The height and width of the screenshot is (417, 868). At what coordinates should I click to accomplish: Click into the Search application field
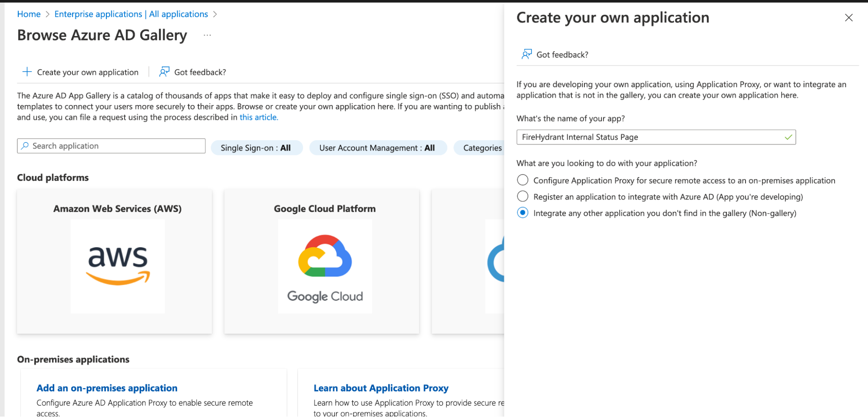point(111,146)
